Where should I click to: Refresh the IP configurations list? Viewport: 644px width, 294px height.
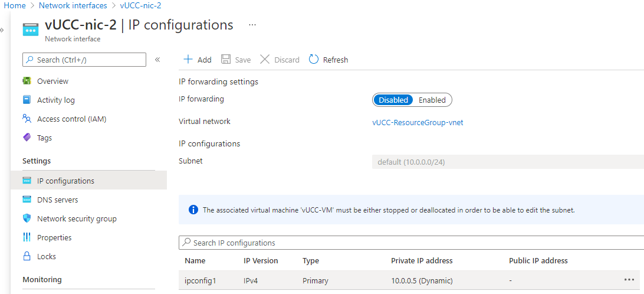pyautogui.click(x=328, y=60)
